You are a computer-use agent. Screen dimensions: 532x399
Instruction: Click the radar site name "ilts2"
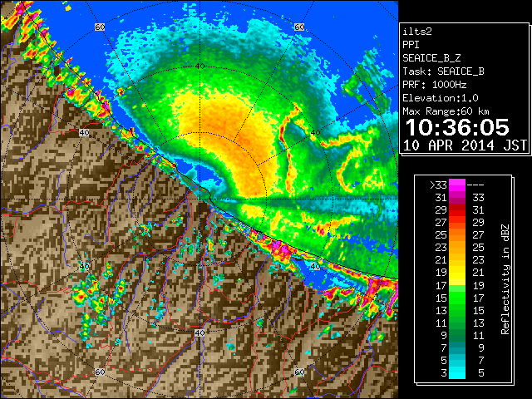click(x=417, y=32)
